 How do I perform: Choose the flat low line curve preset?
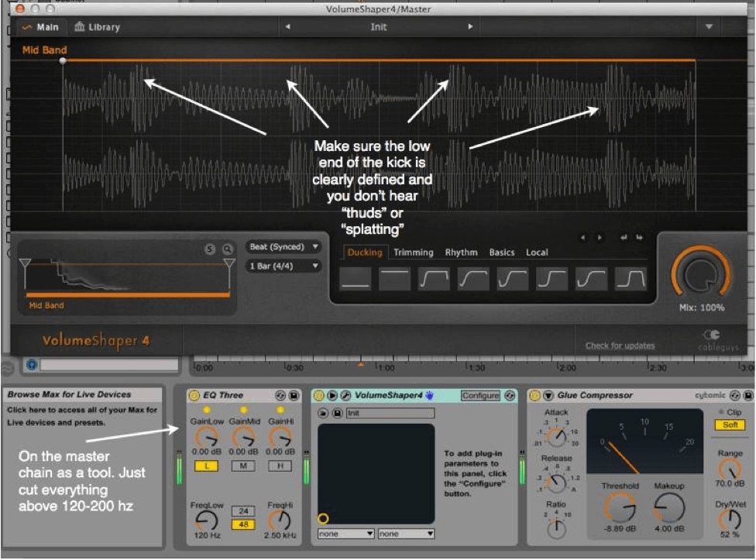click(356, 279)
